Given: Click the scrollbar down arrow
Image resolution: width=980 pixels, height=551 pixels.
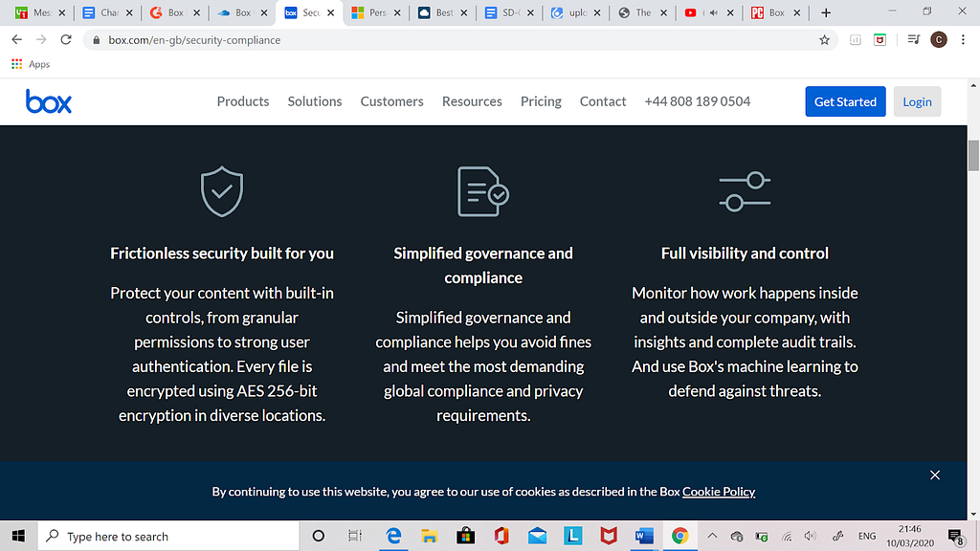Looking at the screenshot, I should [x=973, y=514].
